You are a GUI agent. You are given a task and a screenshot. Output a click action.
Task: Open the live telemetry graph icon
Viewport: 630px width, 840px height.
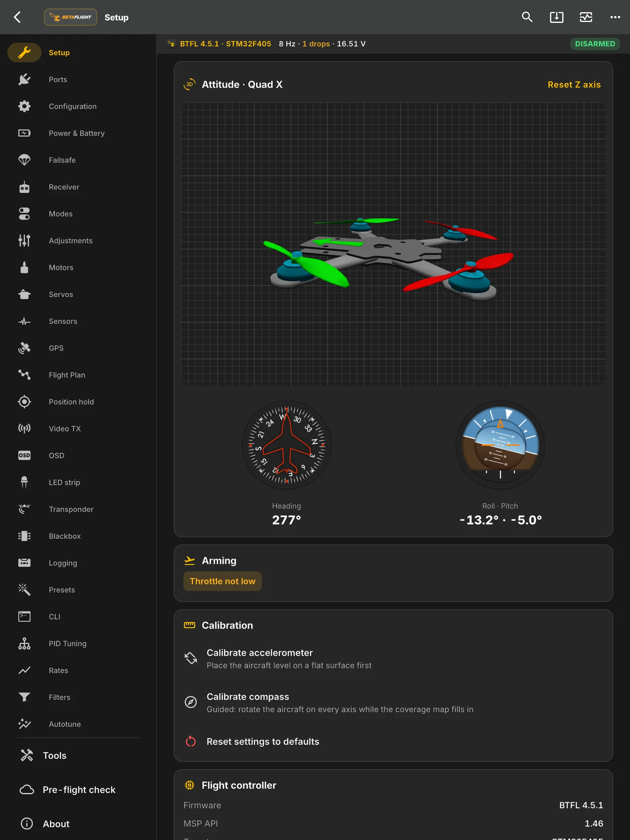tap(586, 17)
